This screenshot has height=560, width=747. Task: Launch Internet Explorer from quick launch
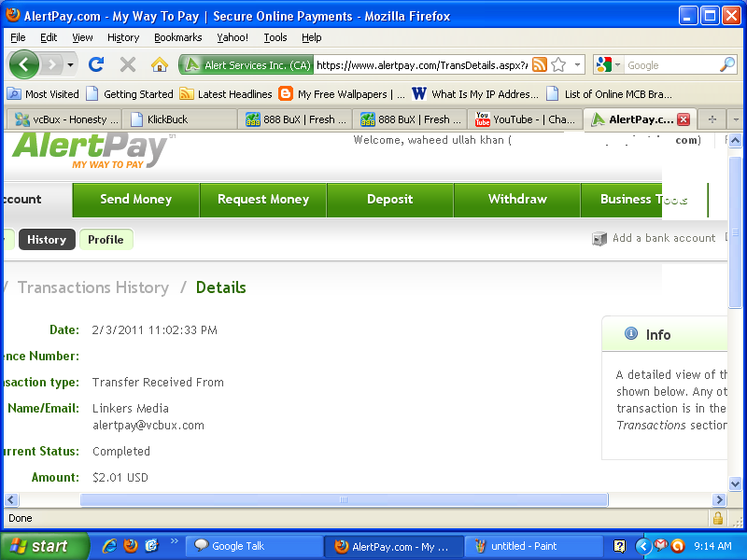tap(109, 546)
